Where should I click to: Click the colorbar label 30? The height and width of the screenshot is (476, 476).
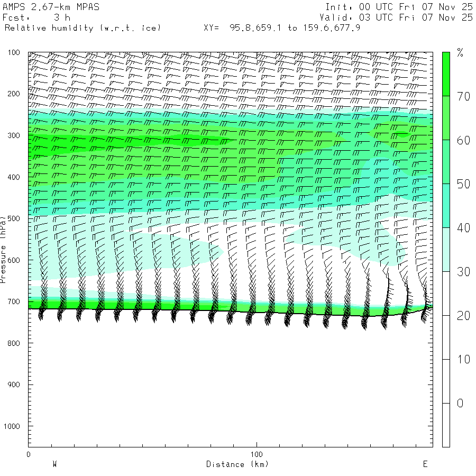pos(463,272)
